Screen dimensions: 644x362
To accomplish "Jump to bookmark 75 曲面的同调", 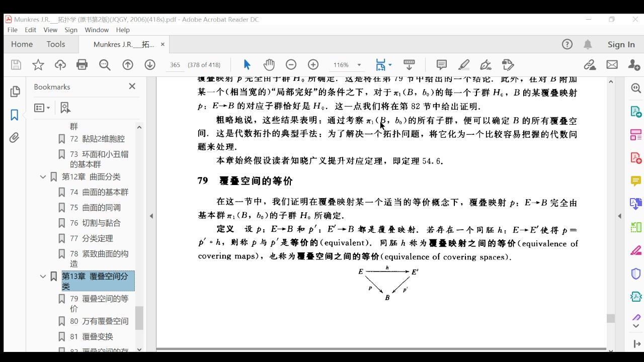I will click(x=95, y=208).
